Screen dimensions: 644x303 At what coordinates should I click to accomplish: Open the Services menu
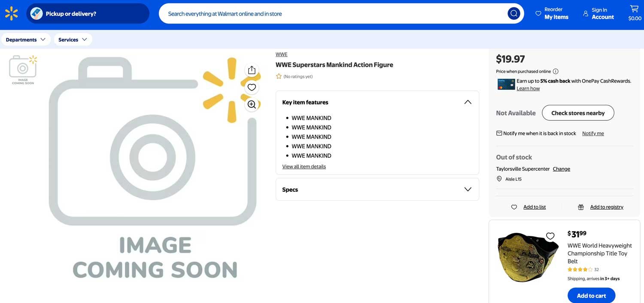[x=73, y=40]
